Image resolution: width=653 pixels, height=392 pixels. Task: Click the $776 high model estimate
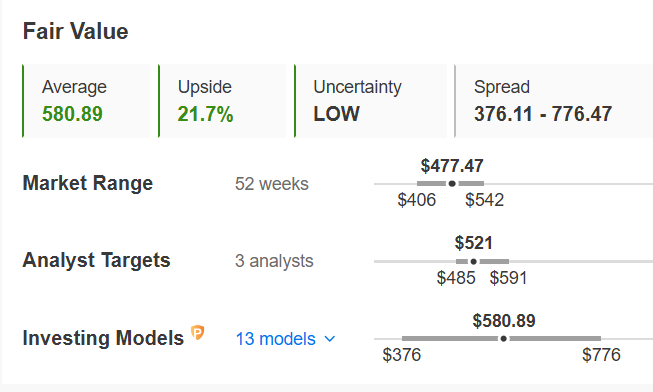click(601, 355)
